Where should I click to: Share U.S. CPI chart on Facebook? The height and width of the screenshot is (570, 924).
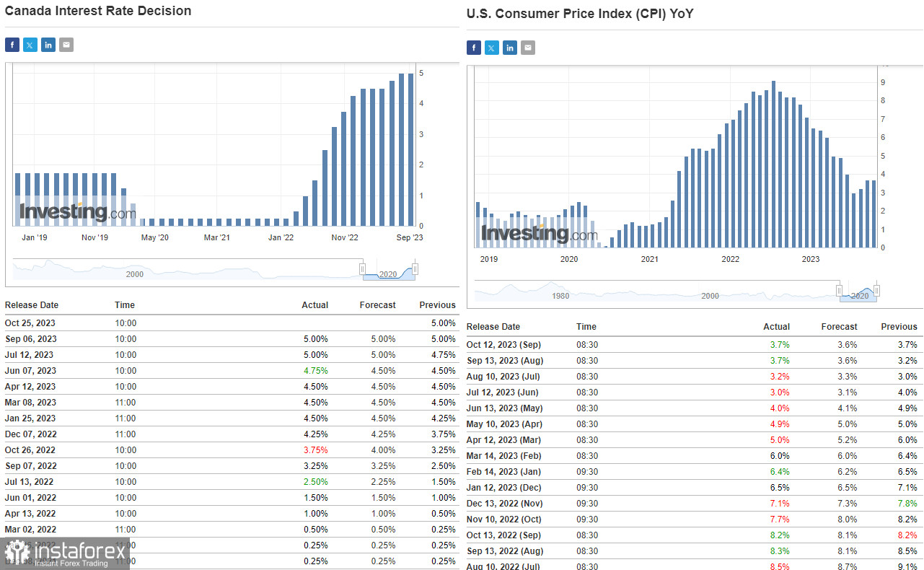pyautogui.click(x=474, y=48)
